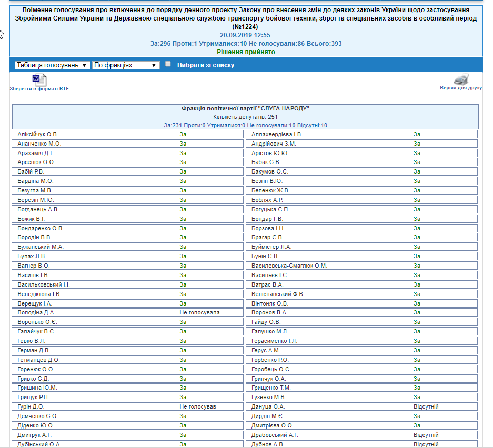Click the overall vote totals summary line
The height and width of the screenshot is (448, 493).
tap(245, 44)
